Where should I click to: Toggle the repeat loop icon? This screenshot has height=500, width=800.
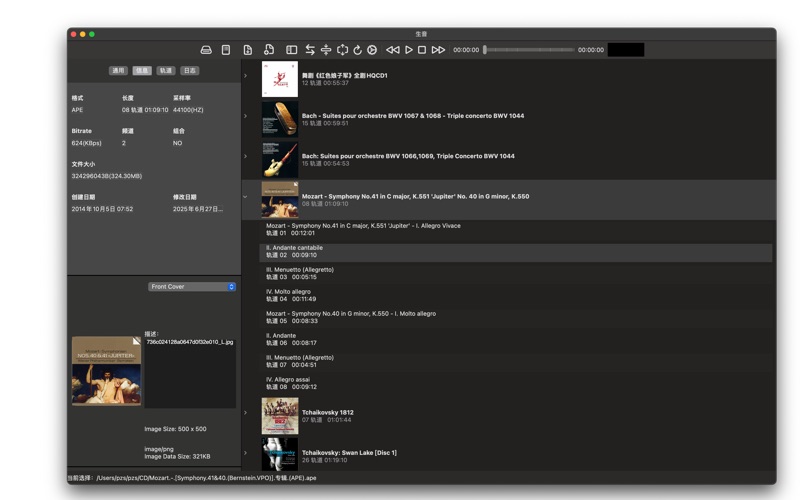[x=342, y=50]
